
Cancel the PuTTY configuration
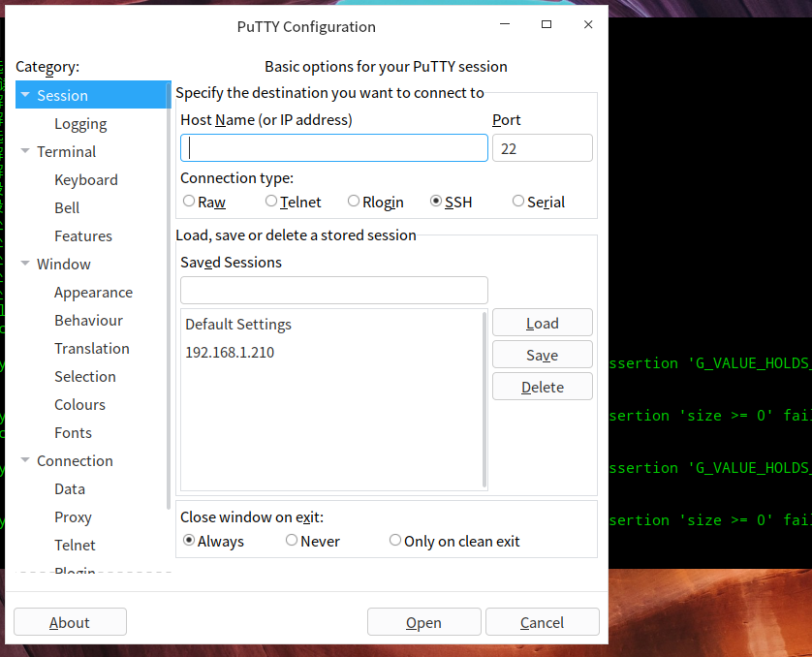click(543, 622)
